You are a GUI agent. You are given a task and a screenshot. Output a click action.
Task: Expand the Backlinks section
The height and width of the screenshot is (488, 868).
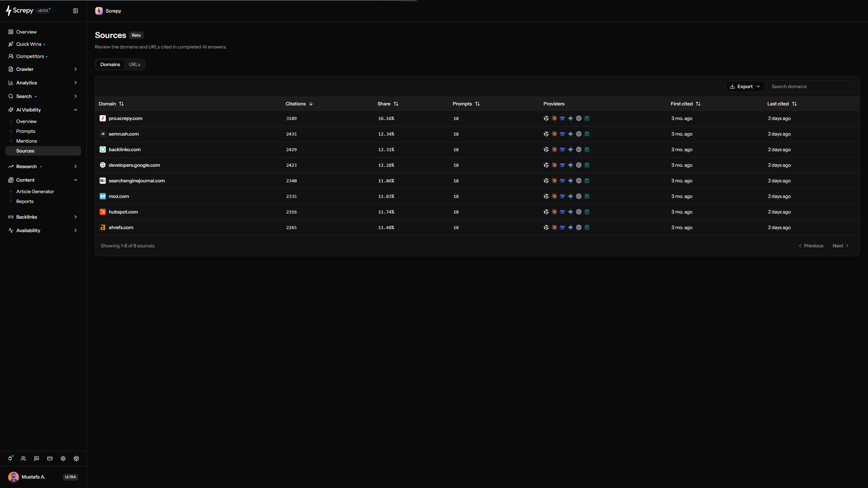(43, 217)
